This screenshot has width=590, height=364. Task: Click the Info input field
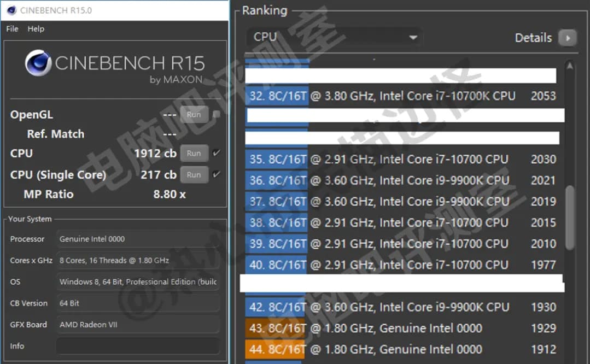(138, 346)
